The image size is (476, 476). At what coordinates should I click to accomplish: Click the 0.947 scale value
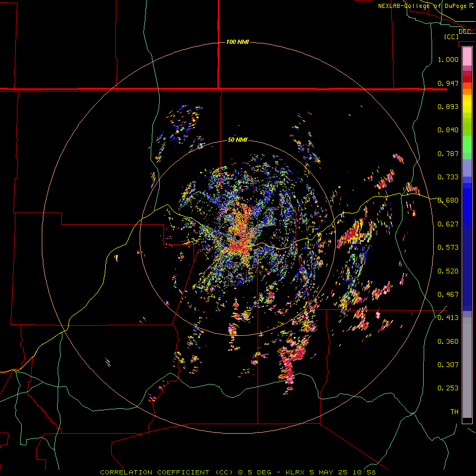click(x=448, y=83)
